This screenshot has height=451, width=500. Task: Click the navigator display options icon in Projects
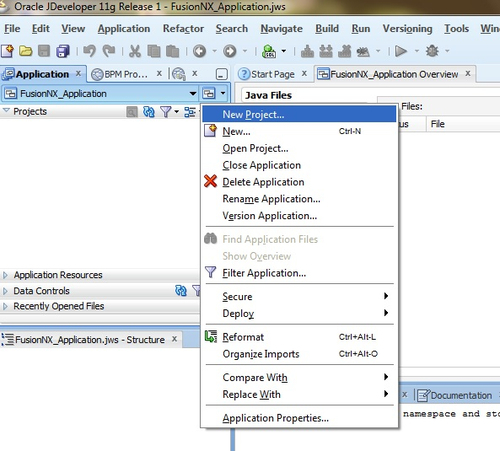tap(190, 112)
